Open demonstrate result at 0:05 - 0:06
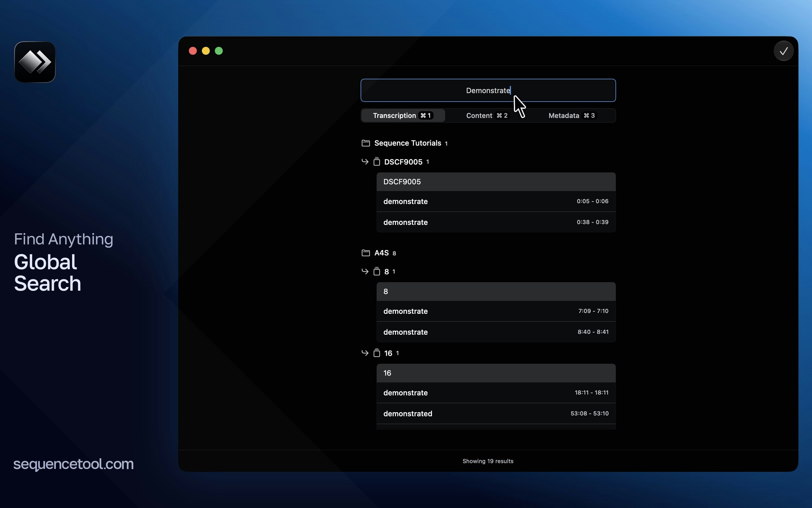Screen dimensions: 812x508 (x=496, y=202)
